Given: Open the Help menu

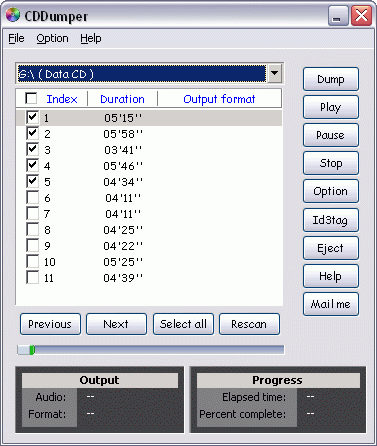Looking at the screenshot, I should point(91,38).
